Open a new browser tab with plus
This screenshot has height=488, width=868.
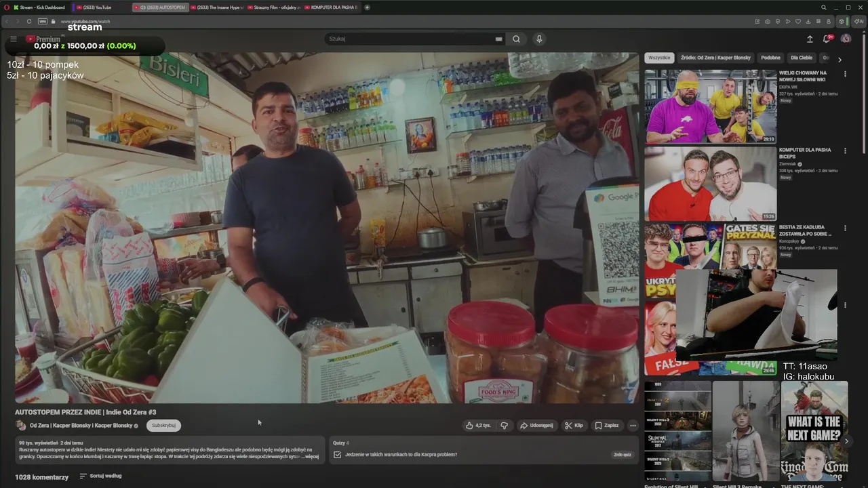368,7
